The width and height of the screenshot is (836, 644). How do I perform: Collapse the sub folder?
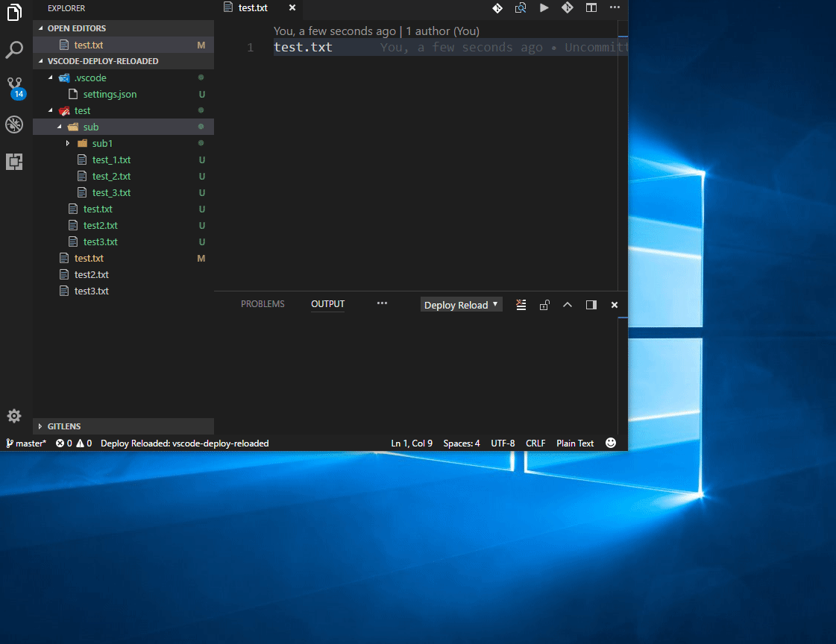click(x=60, y=127)
